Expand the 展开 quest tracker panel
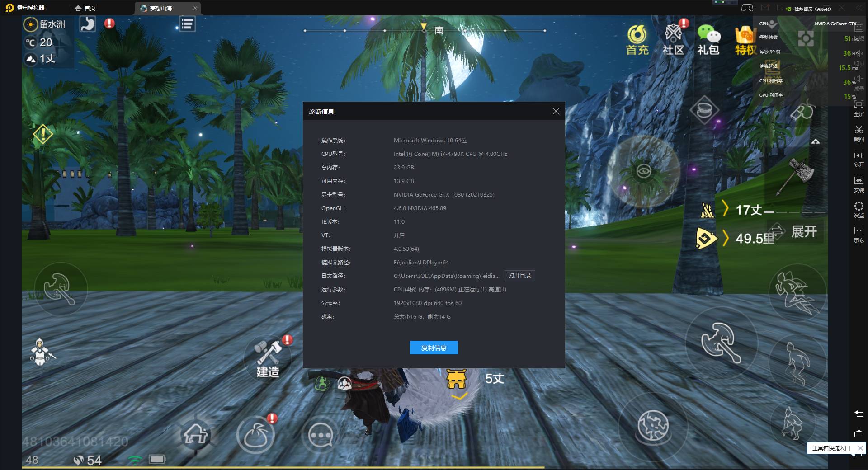Image resolution: width=868 pixels, height=470 pixels. click(x=803, y=232)
